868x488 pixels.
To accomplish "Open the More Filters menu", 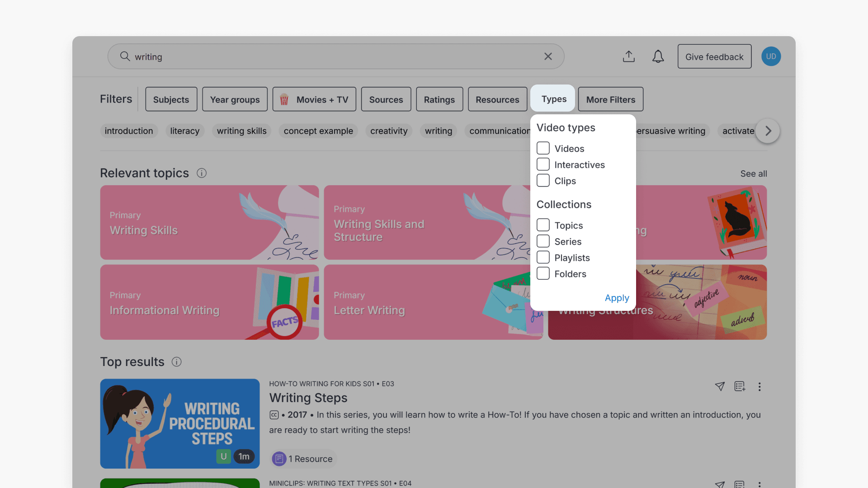I will click(x=610, y=99).
